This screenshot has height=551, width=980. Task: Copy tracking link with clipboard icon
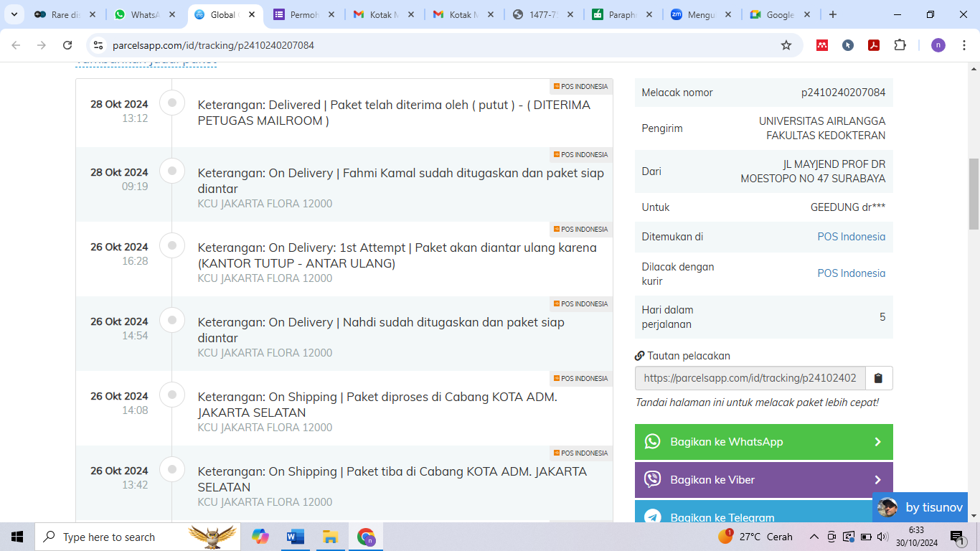878,378
